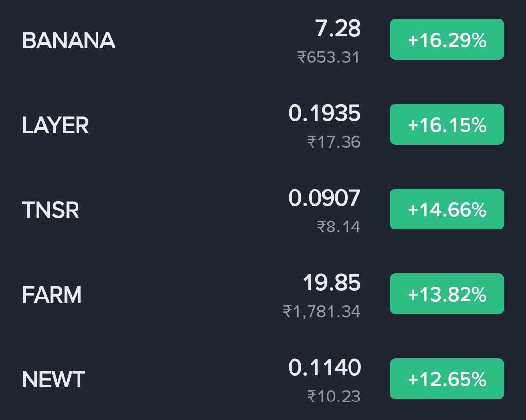The width and height of the screenshot is (526, 420).
Task: Click NEWT price 0.1140
Action: 324,368
